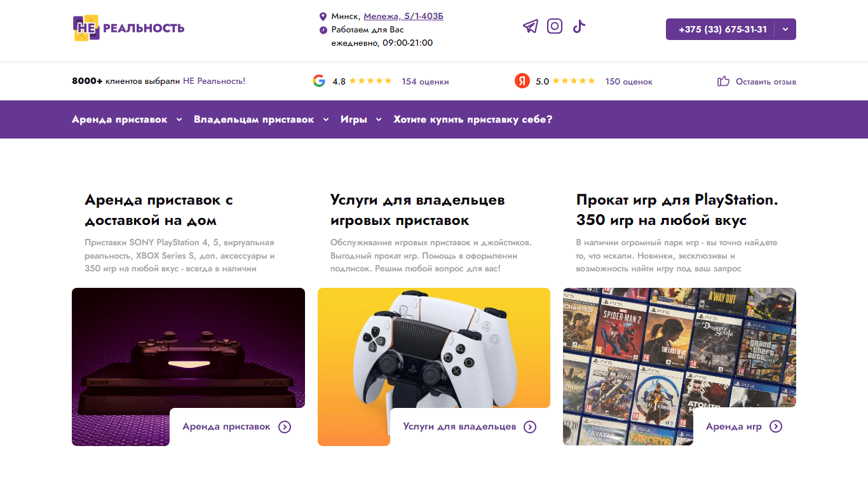
Task: Click heading Прокат игр для PlayStation
Action: pyautogui.click(x=677, y=210)
